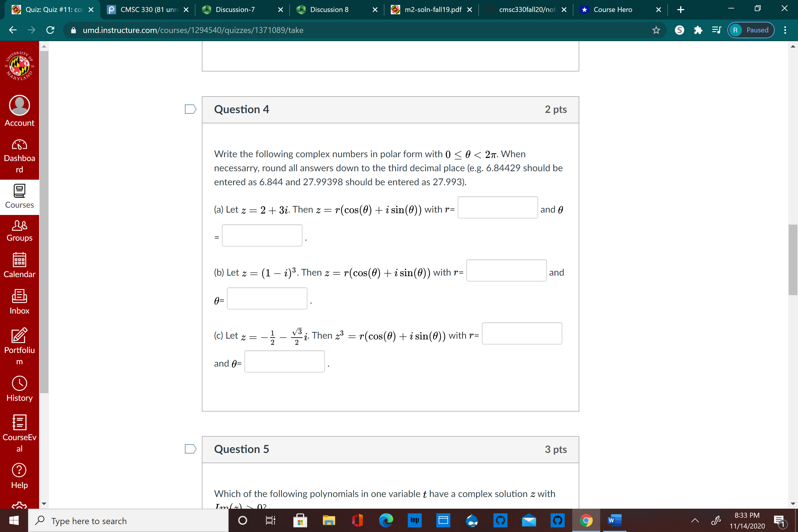Collapse the sidebar using the down chevron
This screenshot has height=532, width=798.
44,503
